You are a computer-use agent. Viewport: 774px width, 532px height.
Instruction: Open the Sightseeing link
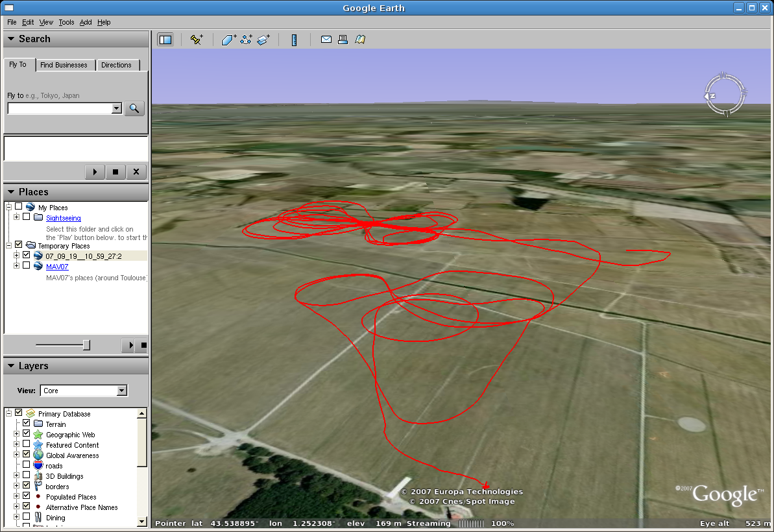pos(63,218)
